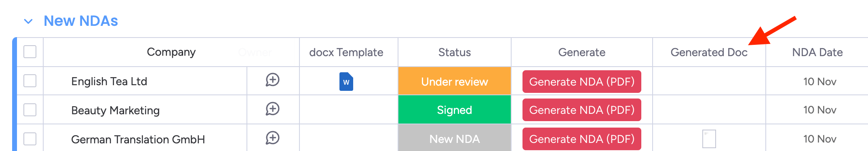Click the New NDAs group title
Screen dimensions: 868x151
[81, 21]
